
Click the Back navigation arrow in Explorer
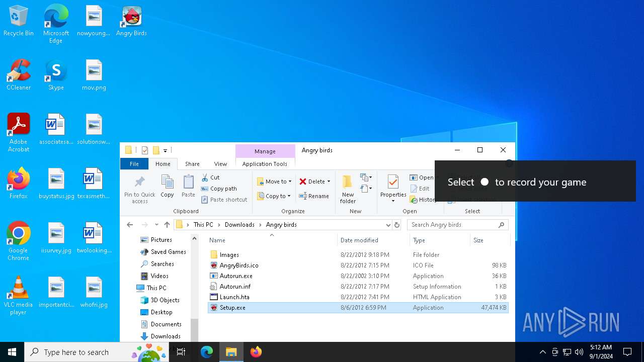pyautogui.click(x=130, y=225)
